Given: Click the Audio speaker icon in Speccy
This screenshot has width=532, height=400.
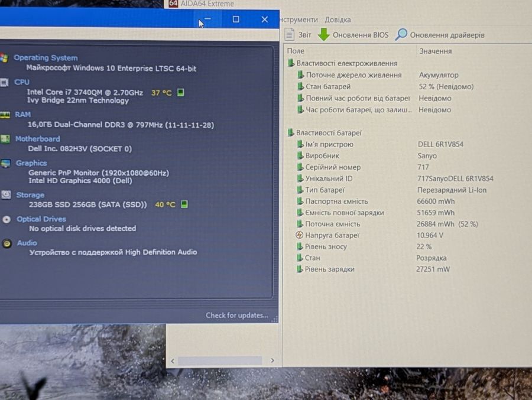Looking at the screenshot, I should click(7, 243).
